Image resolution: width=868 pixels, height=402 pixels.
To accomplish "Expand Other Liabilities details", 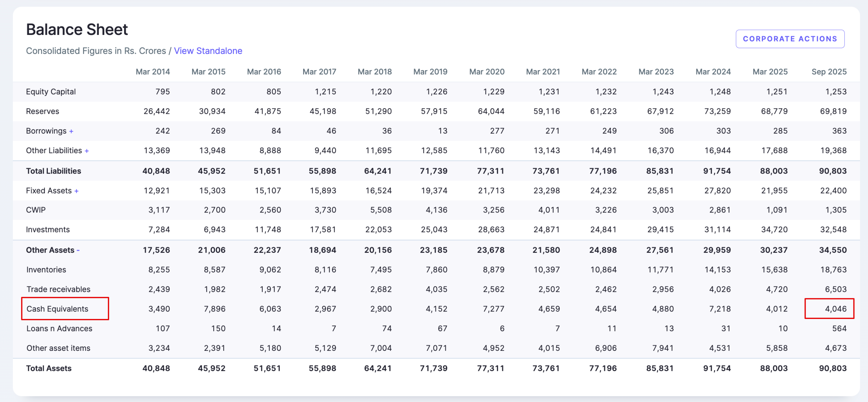I will pyautogui.click(x=87, y=150).
